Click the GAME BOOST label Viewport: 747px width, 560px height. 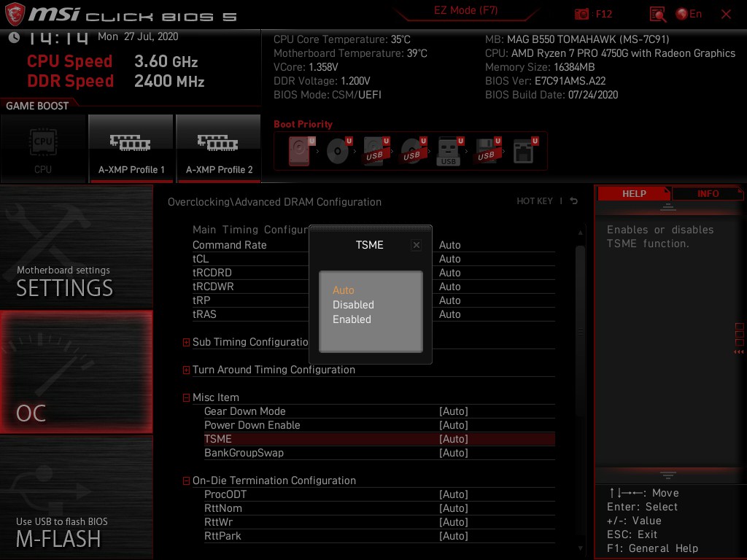click(x=37, y=106)
